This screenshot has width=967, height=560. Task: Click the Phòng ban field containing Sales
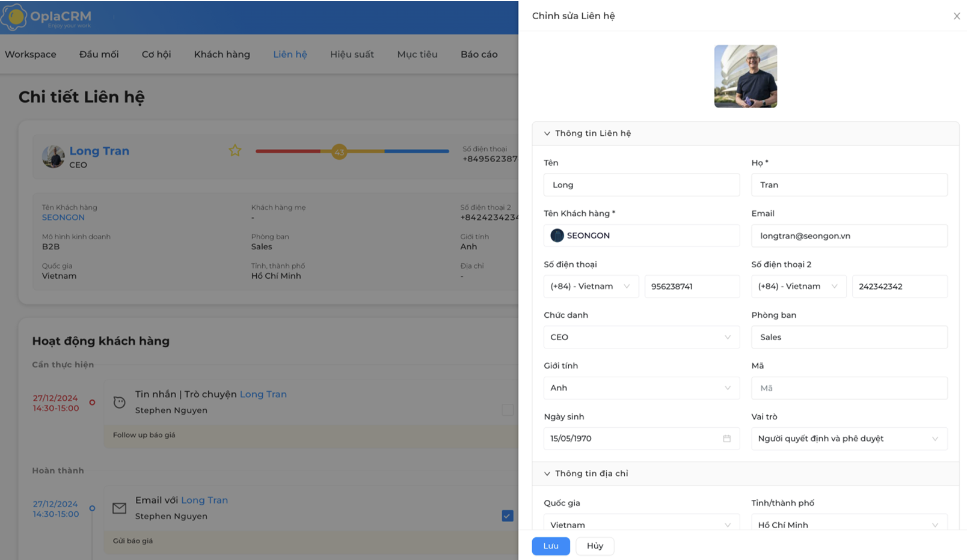849,337
